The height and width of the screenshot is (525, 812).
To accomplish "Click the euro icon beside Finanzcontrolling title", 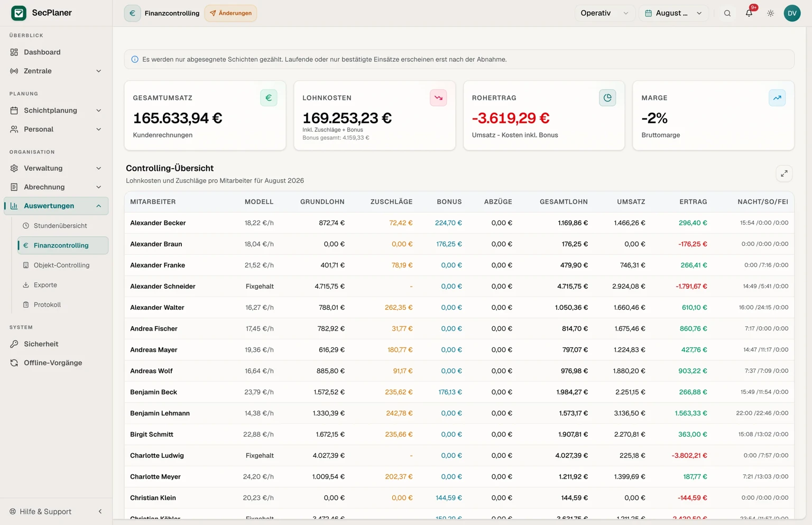I will [x=133, y=13].
